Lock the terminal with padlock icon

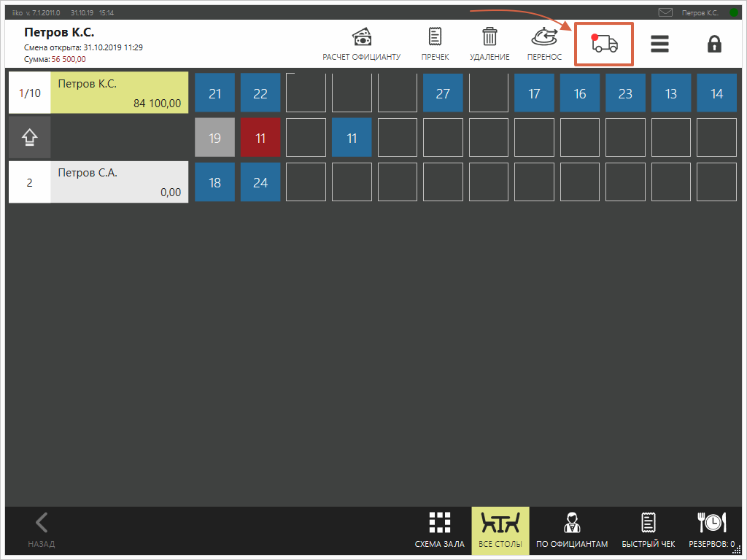pyautogui.click(x=714, y=44)
